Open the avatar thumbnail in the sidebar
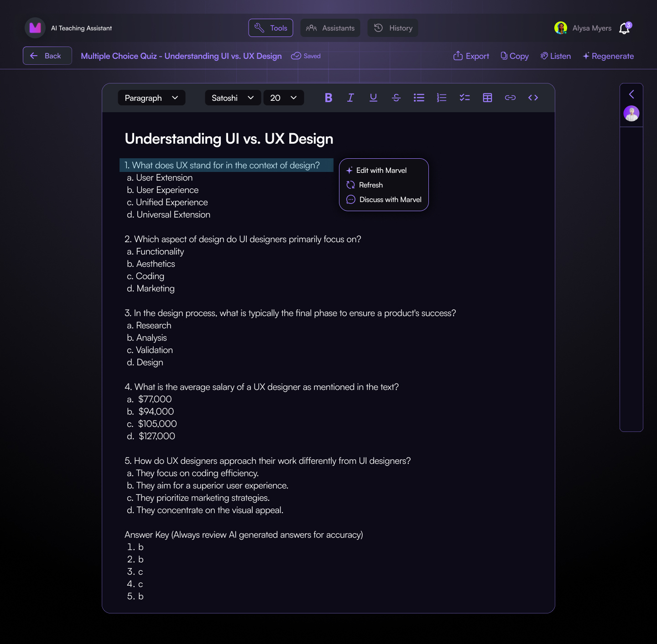 pos(631,113)
